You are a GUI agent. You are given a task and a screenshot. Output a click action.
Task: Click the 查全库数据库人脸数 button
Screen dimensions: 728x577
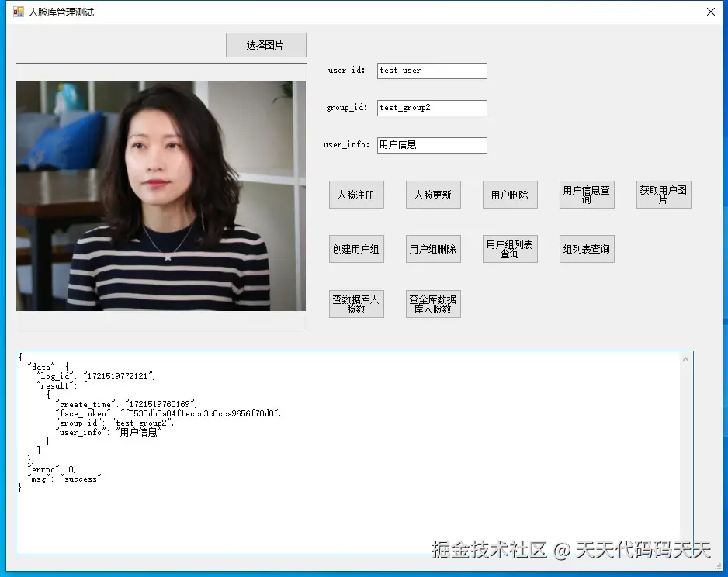pos(432,302)
